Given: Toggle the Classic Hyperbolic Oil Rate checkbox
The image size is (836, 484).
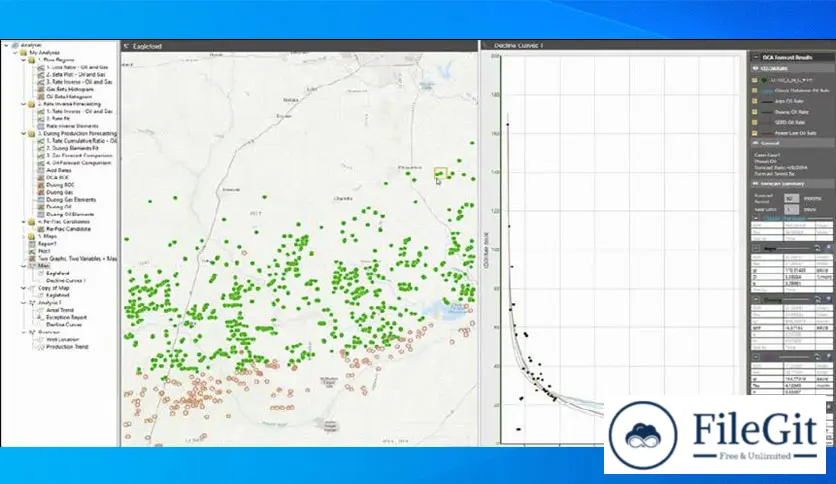Looking at the screenshot, I should point(754,91).
